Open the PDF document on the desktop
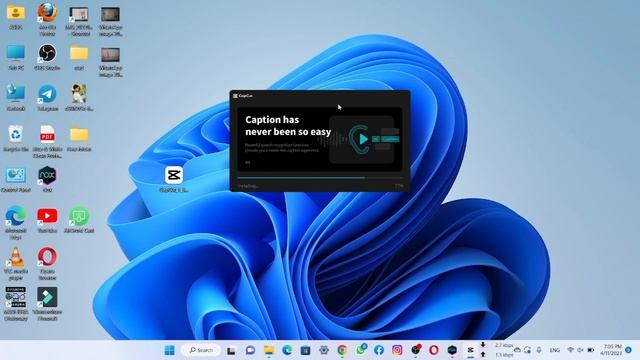This screenshot has height=360, width=640. pyautogui.click(x=47, y=135)
